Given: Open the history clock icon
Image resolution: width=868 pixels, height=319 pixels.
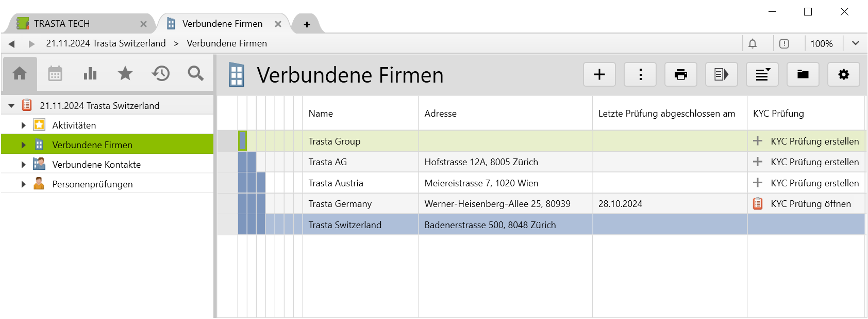Looking at the screenshot, I should [161, 74].
